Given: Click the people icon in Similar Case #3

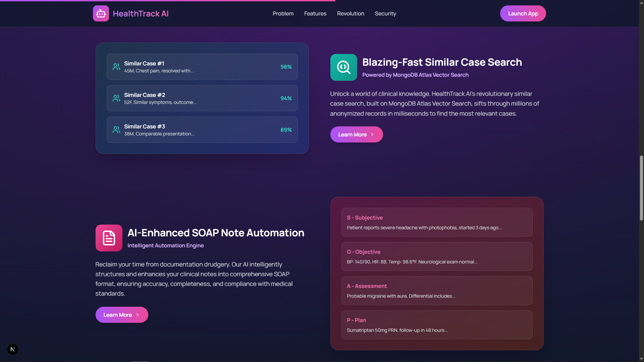Looking at the screenshot, I should (116, 130).
